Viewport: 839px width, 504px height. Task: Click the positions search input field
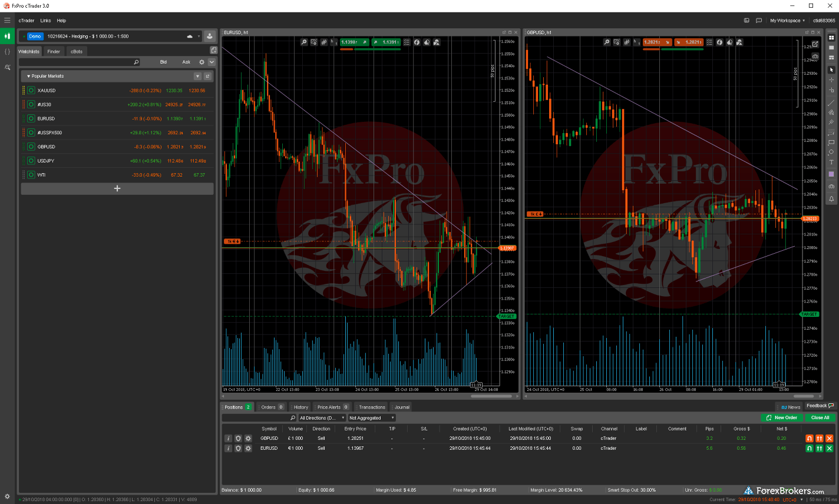(x=259, y=417)
